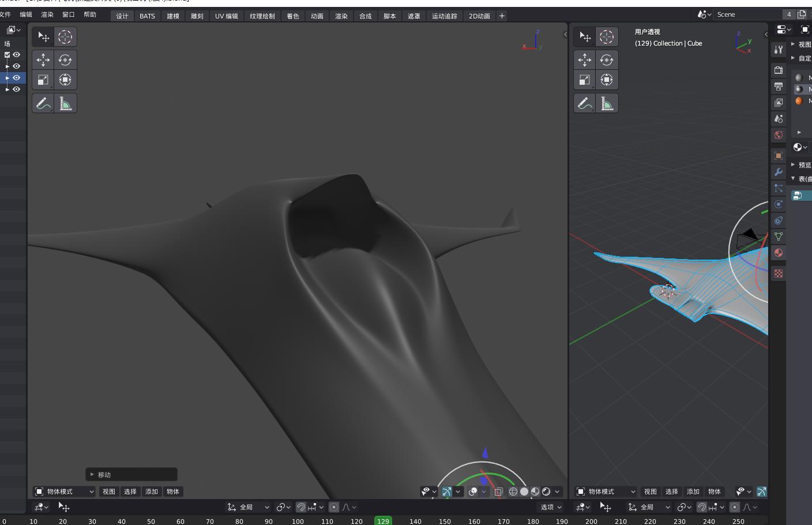This screenshot has width=812, height=525.
Task: Pick the 3D Cursor tool in right viewport
Action: click(x=606, y=37)
